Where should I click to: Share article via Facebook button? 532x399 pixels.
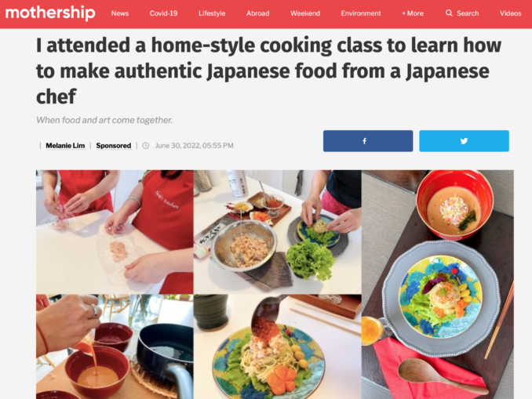(x=368, y=141)
